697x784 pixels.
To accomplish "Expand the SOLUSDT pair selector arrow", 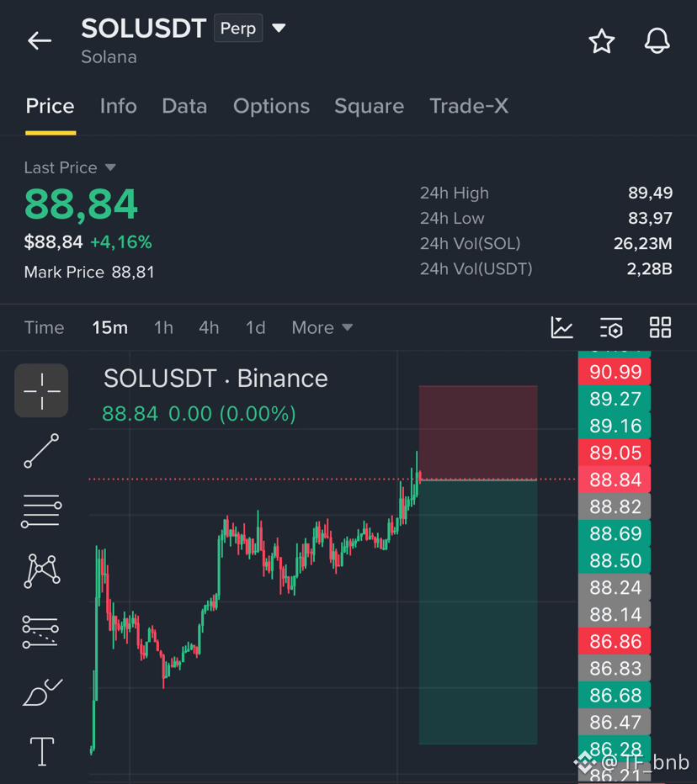I will tap(279, 28).
